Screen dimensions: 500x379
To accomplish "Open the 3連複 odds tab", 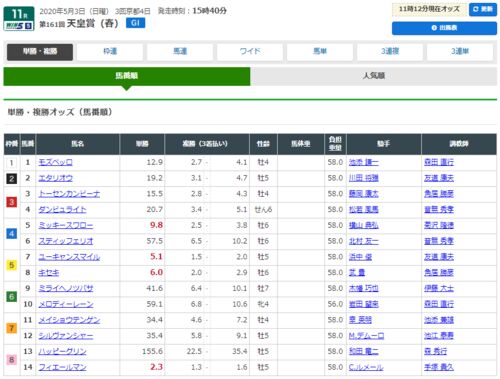I will (x=390, y=52).
